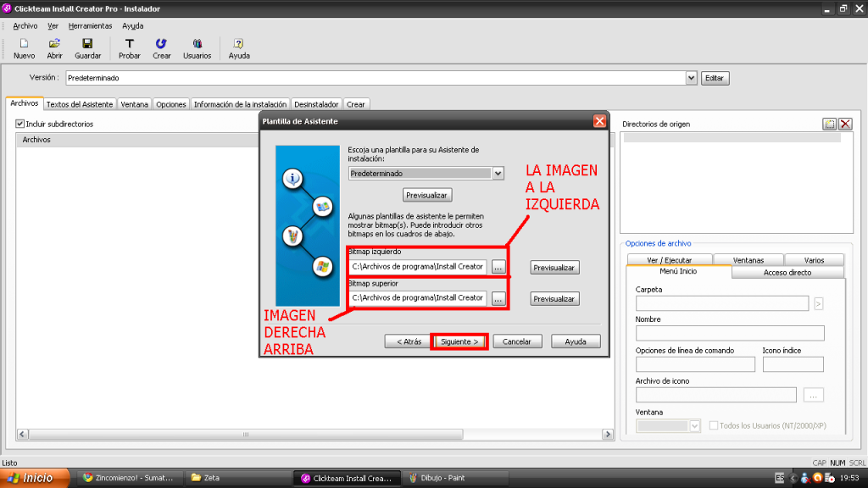Open the Archivo menu
This screenshot has width=868, height=488.
(25, 26)
